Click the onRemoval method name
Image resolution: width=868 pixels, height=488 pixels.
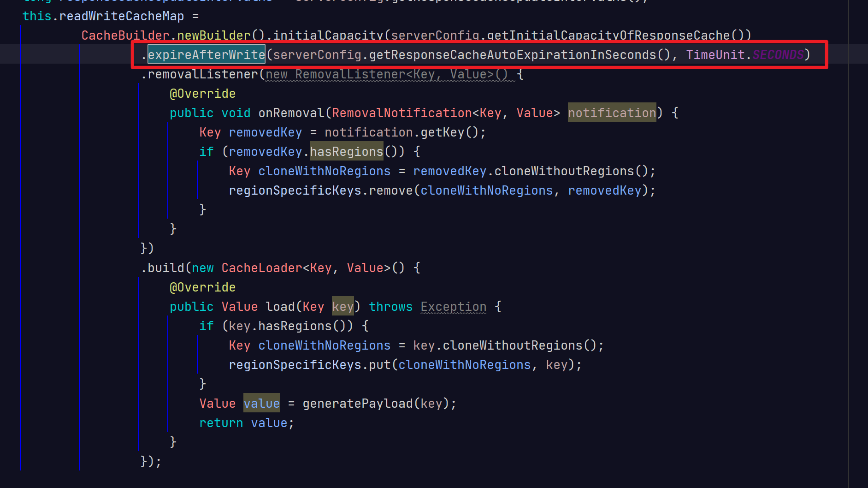(291, 113)
